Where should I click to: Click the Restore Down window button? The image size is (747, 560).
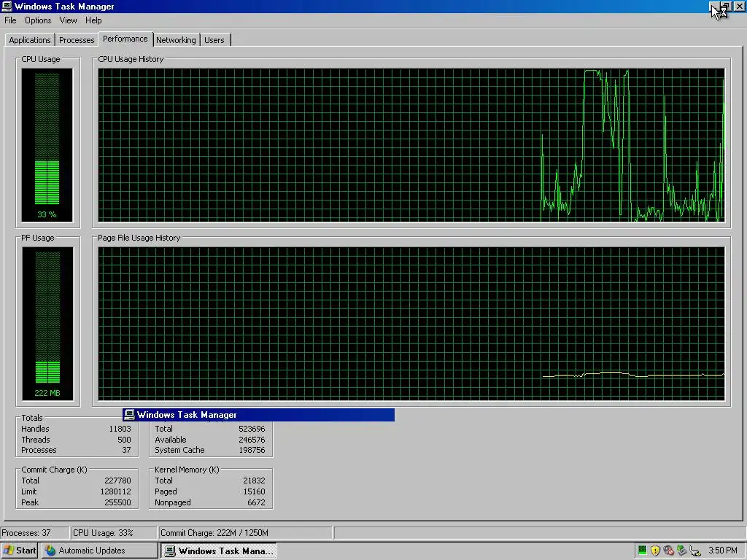(726, 6)
